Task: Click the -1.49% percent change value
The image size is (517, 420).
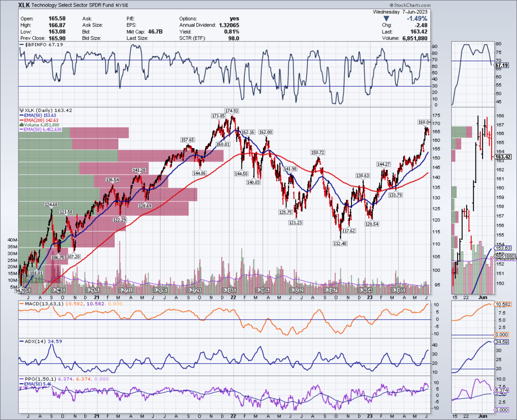Action: tap(417, 19)
